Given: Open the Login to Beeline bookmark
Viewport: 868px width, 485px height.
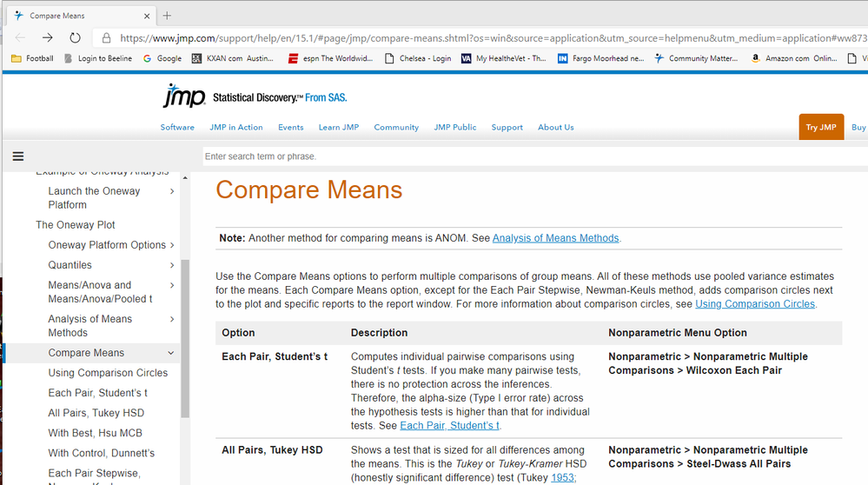Looking at the screenshot, I should pos(98,58).
